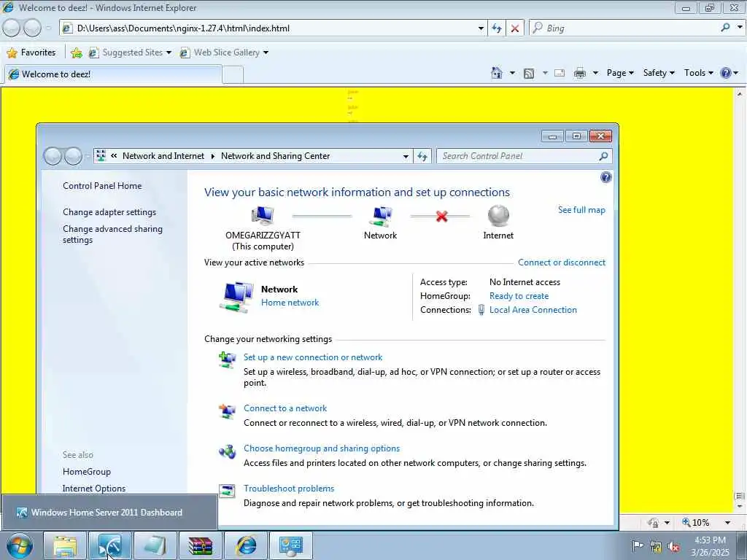747x560 pixels.
Task: Open Action Center flag tray icon
Action: 637,545
